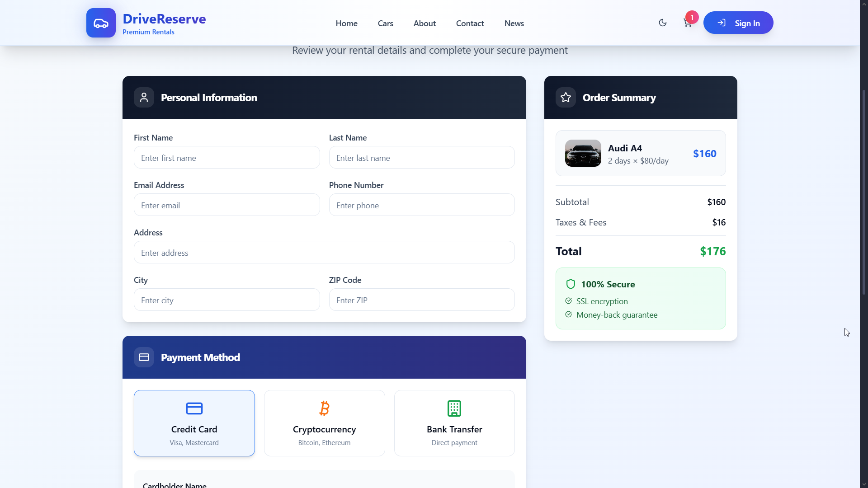Open the Cars menu item
Screen dimensions: 868x488
click(x=385, y=23)
